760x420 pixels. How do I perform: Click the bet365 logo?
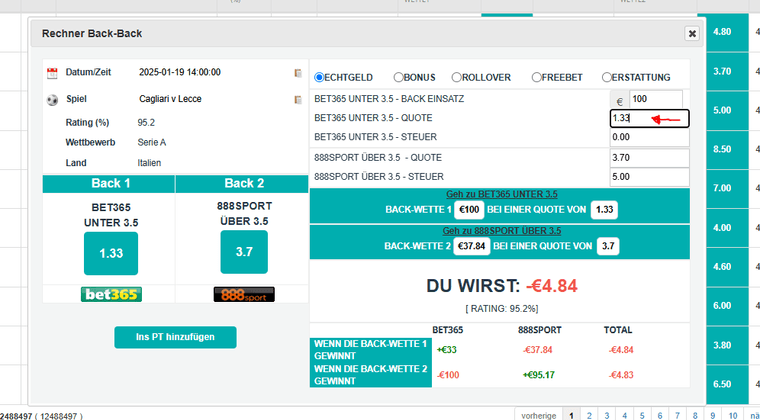[111, 295]
